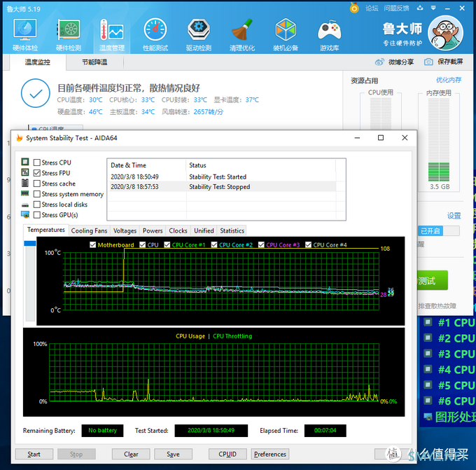Image resolution: width=476 pixels, height=470 pixels.
Task: Switch to the Powers tab
Action: pos(153,231)
